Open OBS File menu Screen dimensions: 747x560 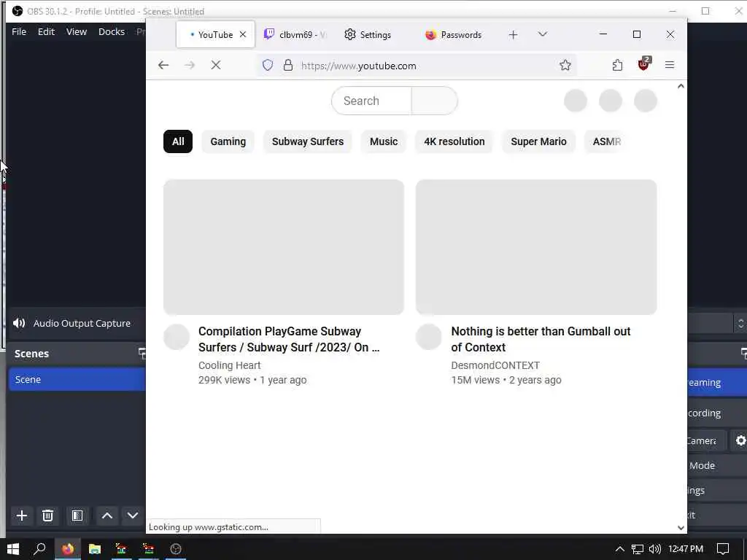click(x=19, y=31)
